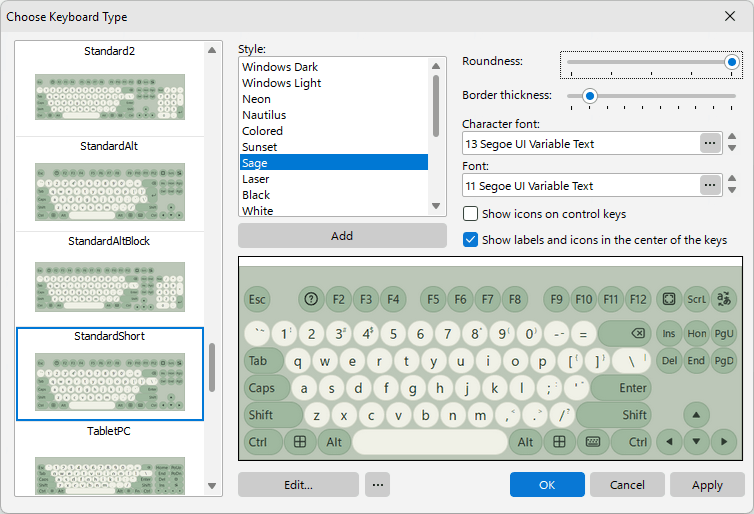The width and height of the screenshot is (754, 514).
Task: Select the Laser style
Action: pos(334,179)
